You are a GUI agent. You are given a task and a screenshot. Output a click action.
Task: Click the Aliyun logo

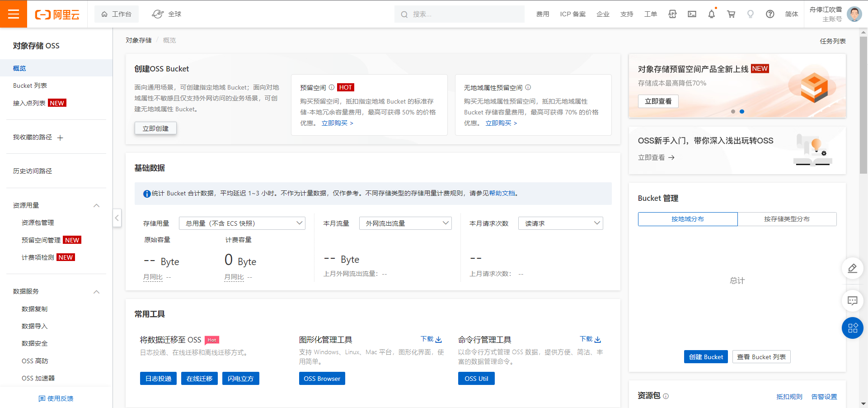pos(57,14)
